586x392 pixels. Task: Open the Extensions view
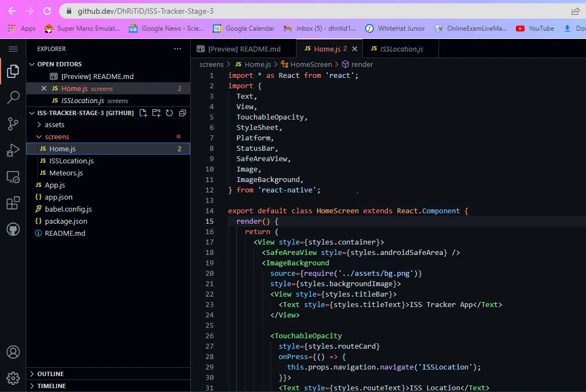pyautogui.click(x=13, y=203)
